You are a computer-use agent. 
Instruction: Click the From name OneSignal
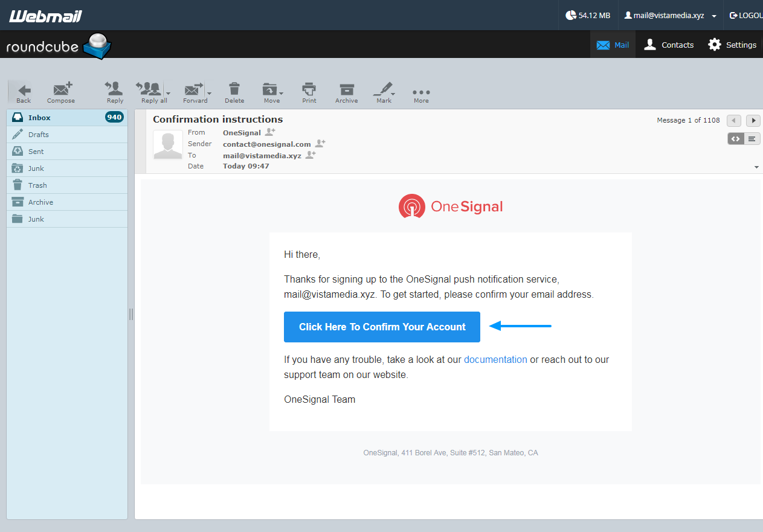[242, 132]
